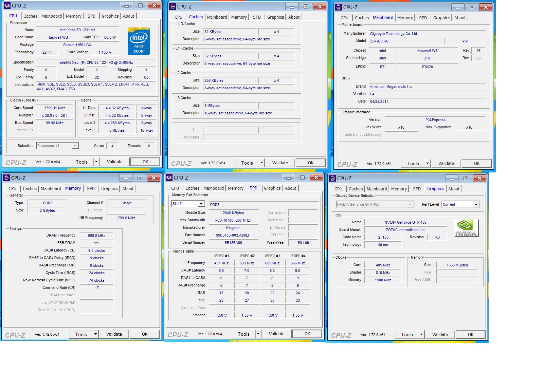Click the BIOS date 04/25/2014
The width and height of the screenshot is (544, 392).
[427, 101]
